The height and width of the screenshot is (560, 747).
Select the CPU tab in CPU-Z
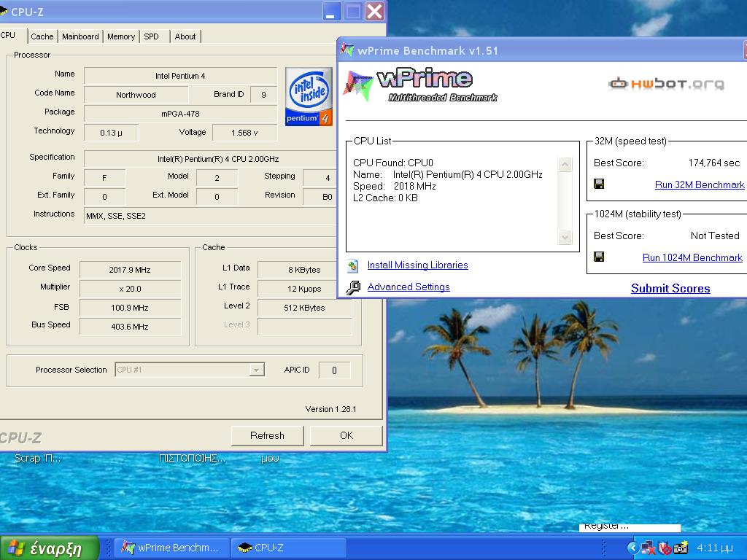point(9,35)
